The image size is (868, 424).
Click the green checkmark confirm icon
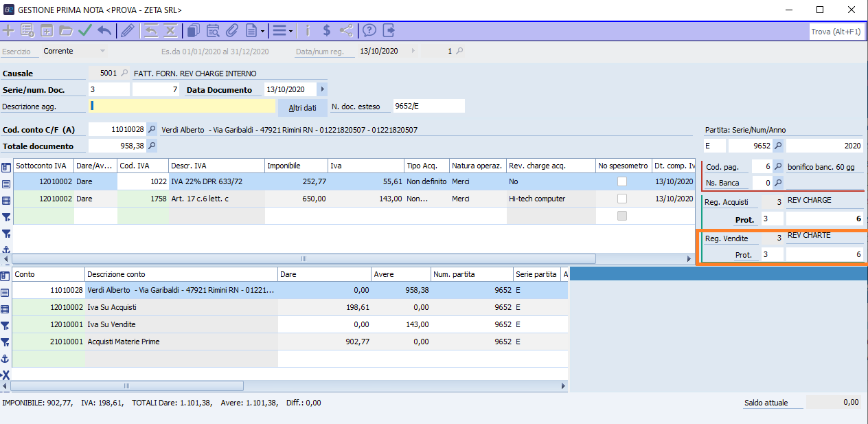85,30
